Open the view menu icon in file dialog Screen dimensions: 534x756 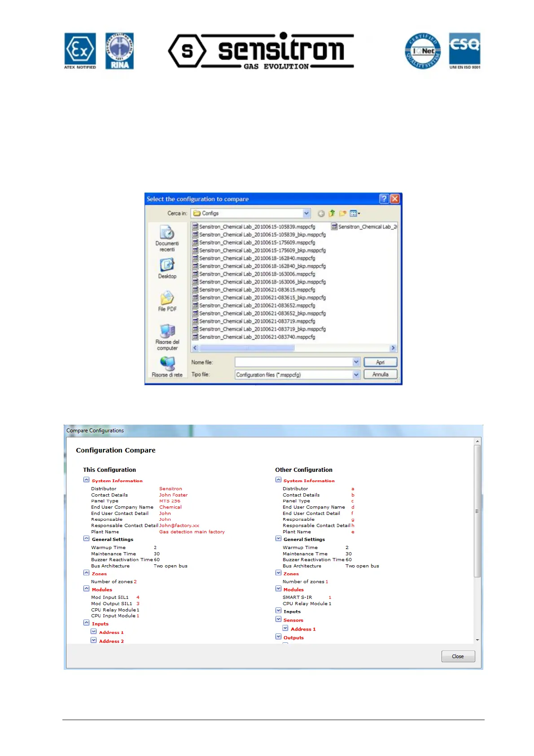pyautogui.click(x=355, y=213)
